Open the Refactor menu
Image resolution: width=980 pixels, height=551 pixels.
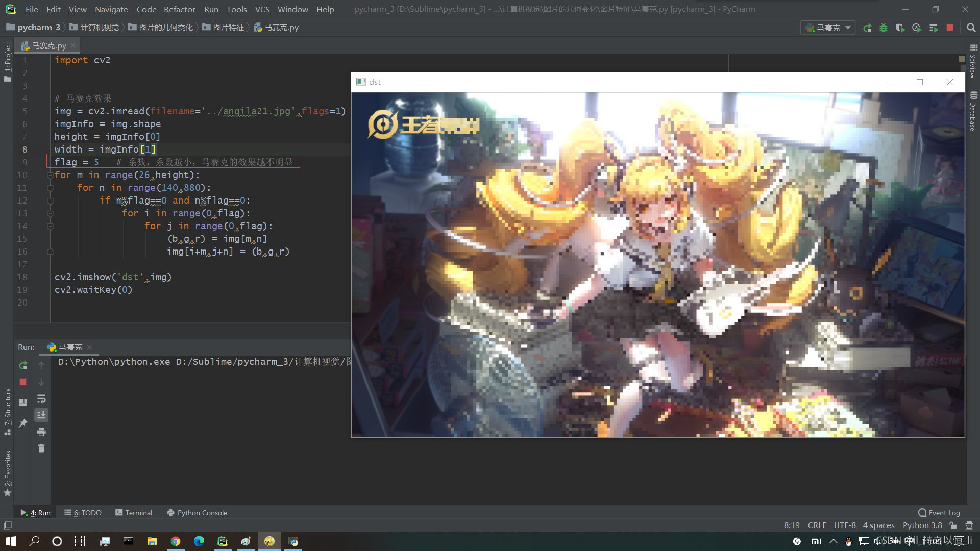(179, 9)
